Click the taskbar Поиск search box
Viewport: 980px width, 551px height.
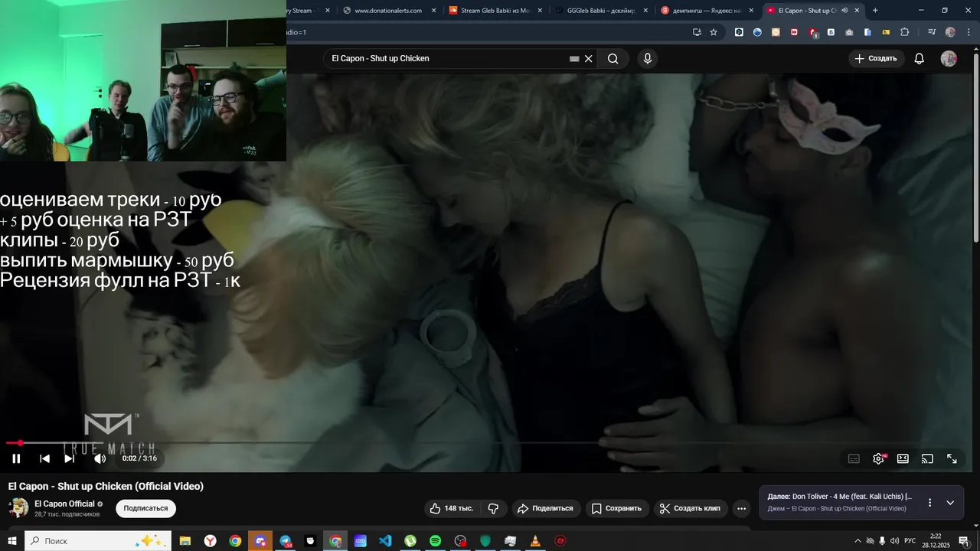point(98,541)
